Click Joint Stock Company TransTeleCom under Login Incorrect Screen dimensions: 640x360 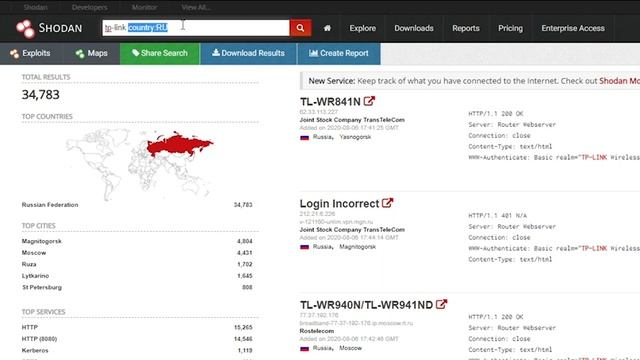click(x=352, y=230)
